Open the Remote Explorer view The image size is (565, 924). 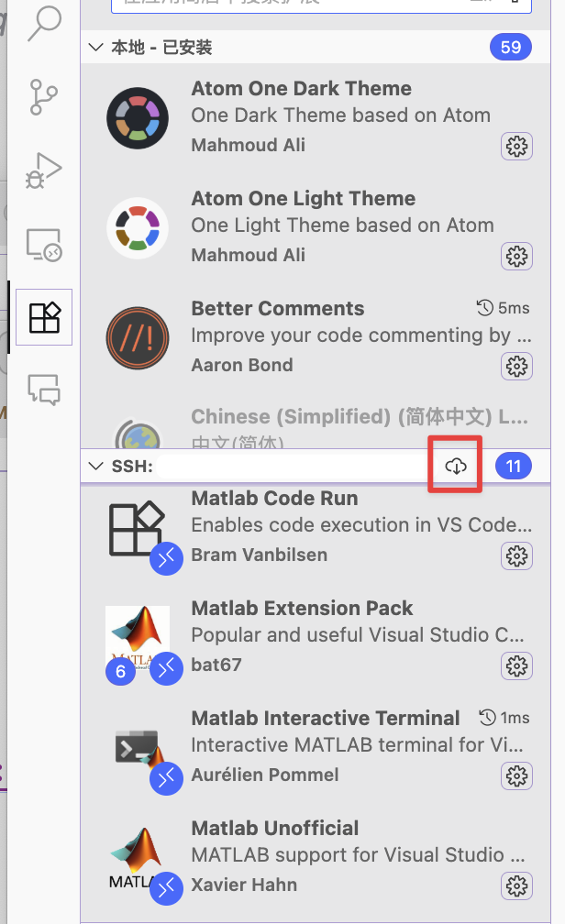[43, 244]
